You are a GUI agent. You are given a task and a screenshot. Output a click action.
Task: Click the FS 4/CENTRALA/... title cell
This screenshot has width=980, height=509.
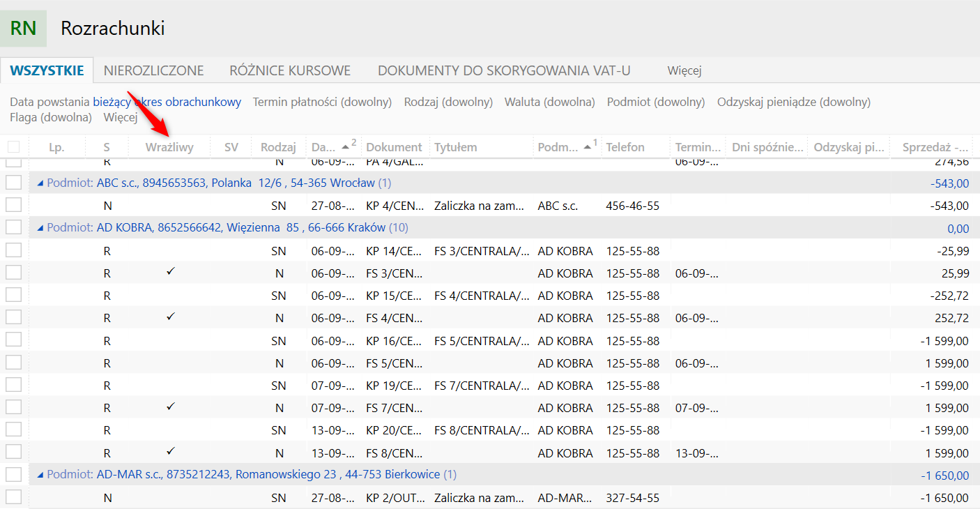(482, 296)
